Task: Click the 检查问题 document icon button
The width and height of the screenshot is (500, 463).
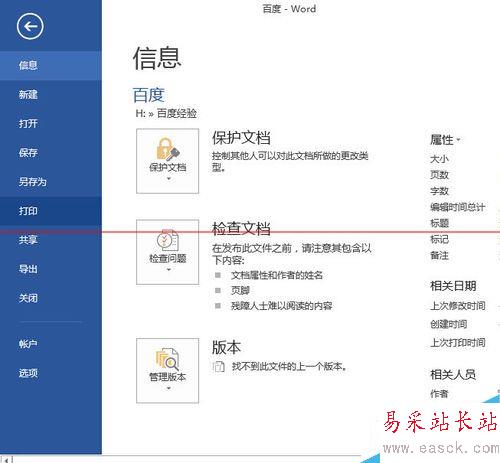Action: point(168,252)
